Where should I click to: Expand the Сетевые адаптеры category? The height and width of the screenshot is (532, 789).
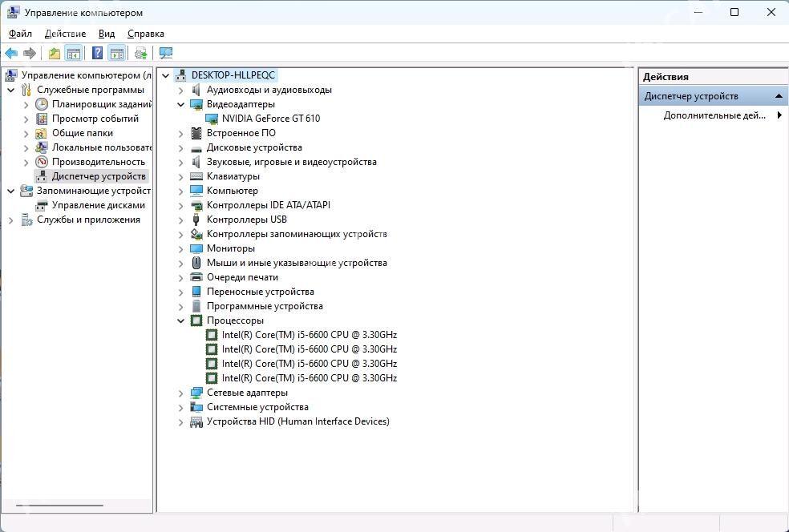click(181, 393)
